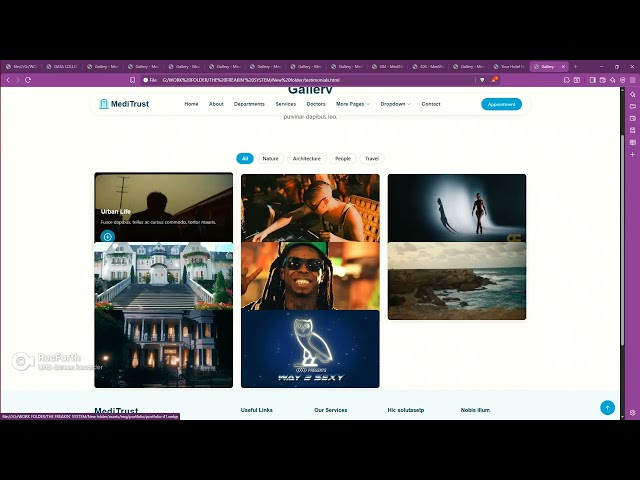This screenshot has height=480, width=640.
Task: Switch to the first browser tab
Action: point(21,67)
